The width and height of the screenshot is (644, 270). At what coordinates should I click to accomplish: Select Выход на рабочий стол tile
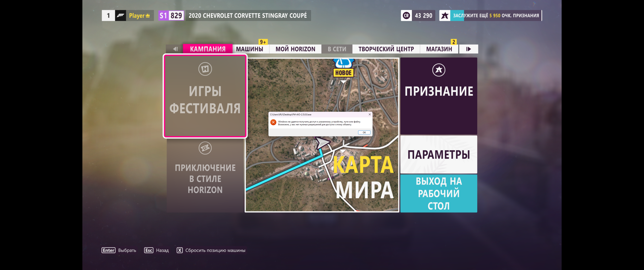[x=438, y=193]
